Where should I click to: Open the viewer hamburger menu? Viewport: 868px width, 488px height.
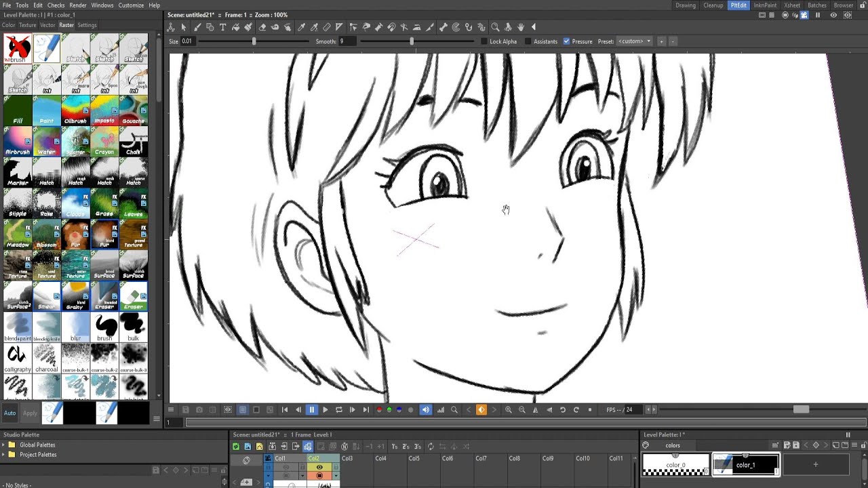click(x=171, y=409)
